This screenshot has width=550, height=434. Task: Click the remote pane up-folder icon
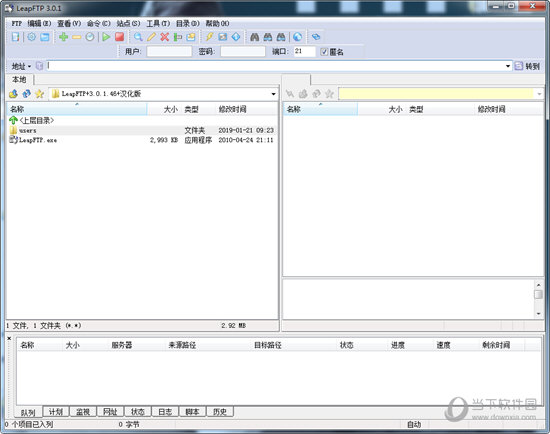point(303,94)
